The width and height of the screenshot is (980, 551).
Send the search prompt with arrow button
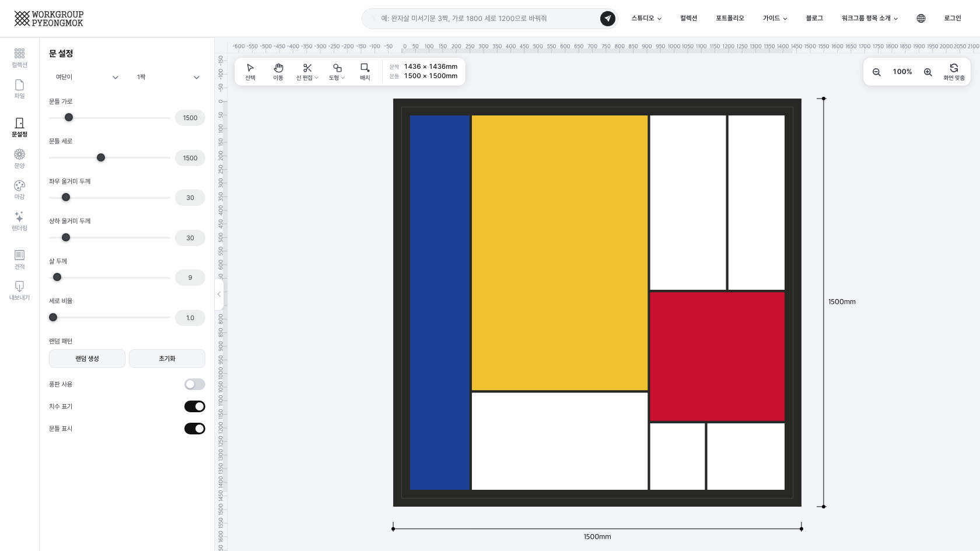(x=607, y=19)
